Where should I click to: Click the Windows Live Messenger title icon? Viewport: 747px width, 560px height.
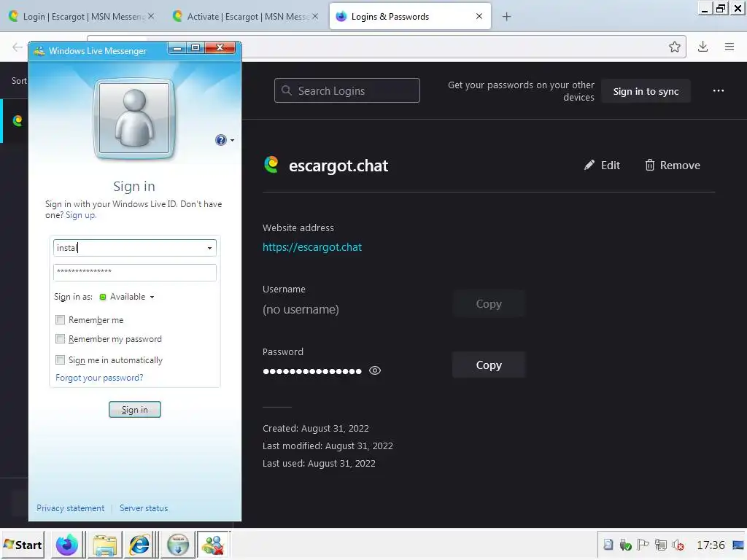coord(39,51)
